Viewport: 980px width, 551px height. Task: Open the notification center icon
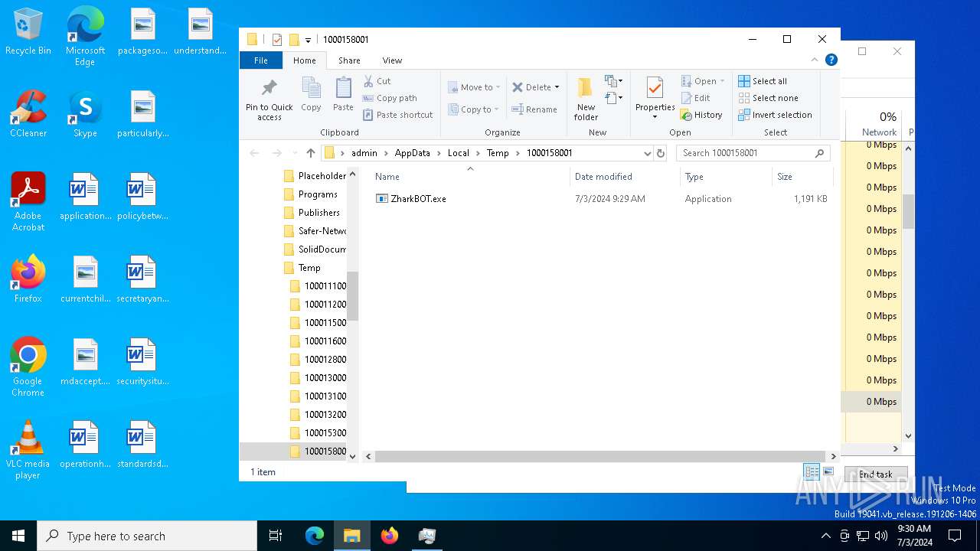point(955,536)
